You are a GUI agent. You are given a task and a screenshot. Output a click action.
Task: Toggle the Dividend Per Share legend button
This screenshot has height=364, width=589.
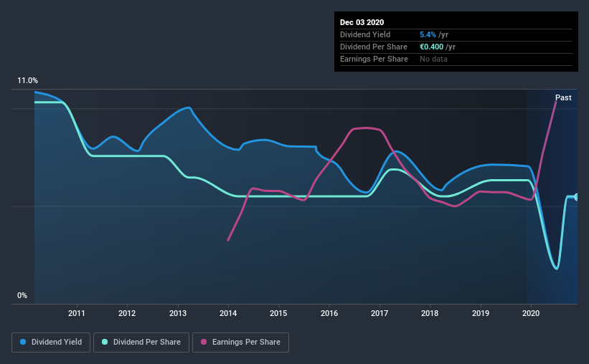pos(141,343)
